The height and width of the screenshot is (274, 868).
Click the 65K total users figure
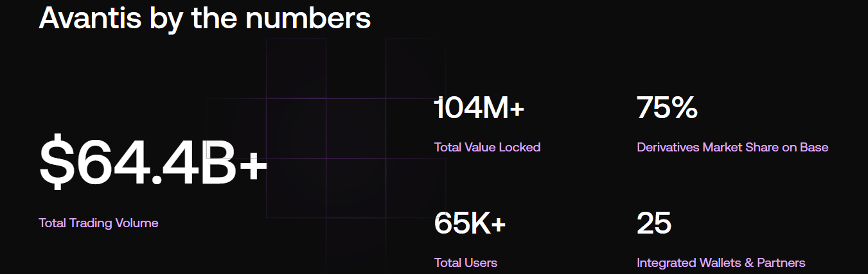coord(462,223)
